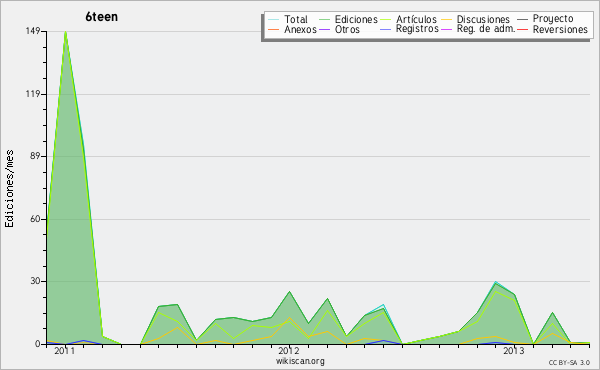This screenshot has height=370, width=600.
Task: Click the purple Otros legend line swatch
Action: [x=324, y=29]
